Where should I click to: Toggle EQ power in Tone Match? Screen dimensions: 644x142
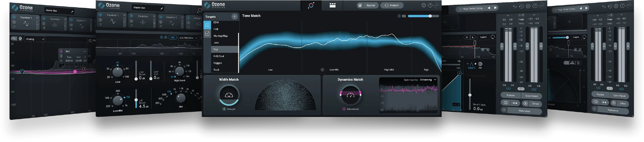399,16
